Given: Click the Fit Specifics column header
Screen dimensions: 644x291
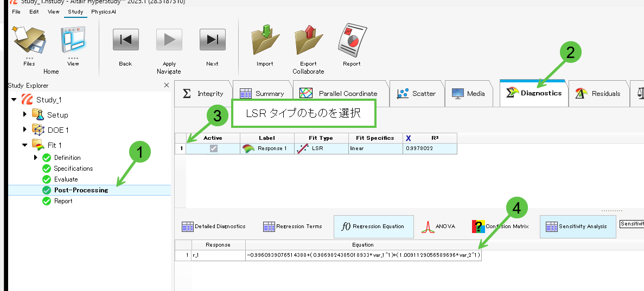Looking at the screenshot, I should tap(375, 138).
